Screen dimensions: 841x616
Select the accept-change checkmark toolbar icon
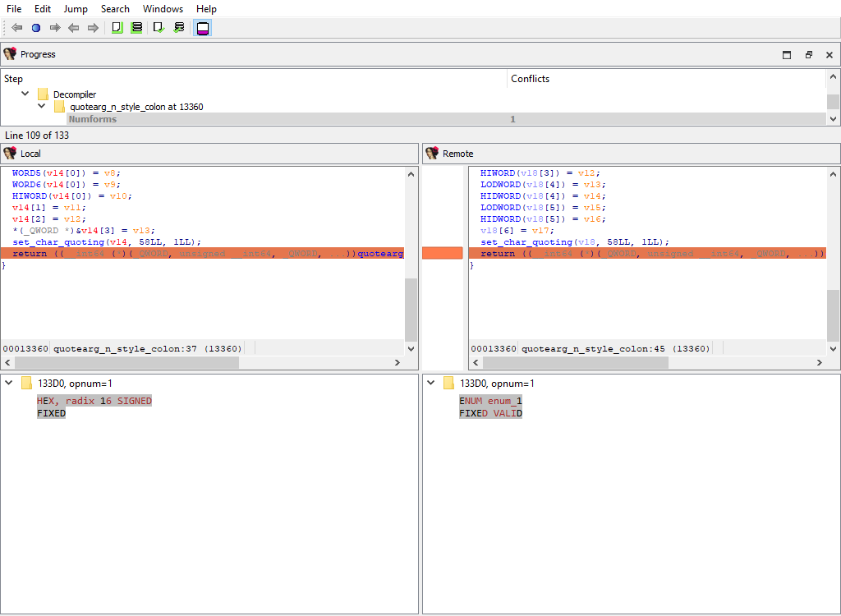[158, 27]
